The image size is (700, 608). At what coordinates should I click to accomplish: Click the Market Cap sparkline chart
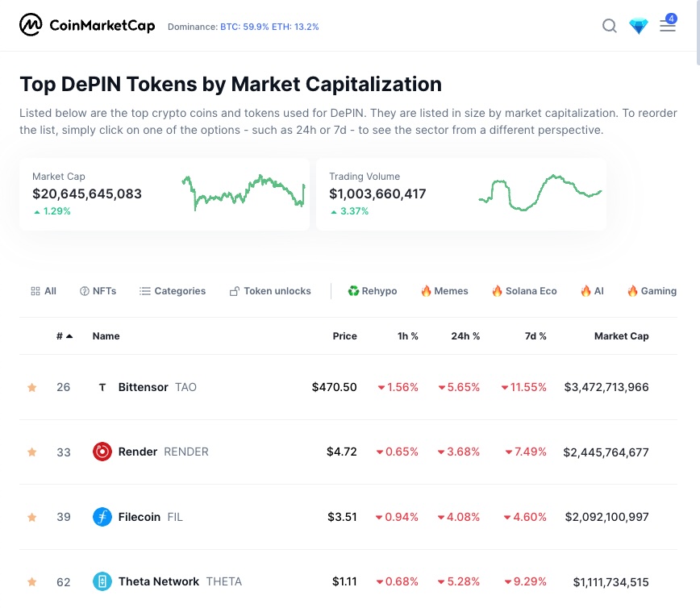244,192
